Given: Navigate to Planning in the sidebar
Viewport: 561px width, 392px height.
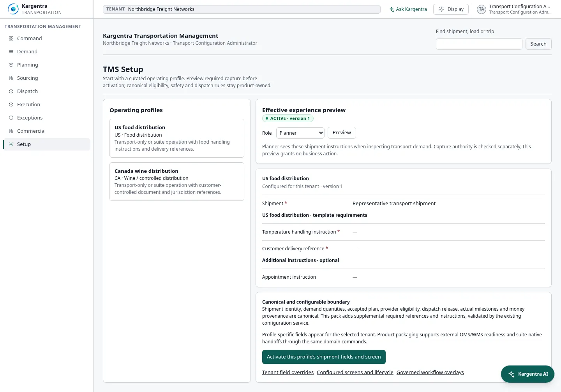Looking at the screenshot, I should coord(46,65).
